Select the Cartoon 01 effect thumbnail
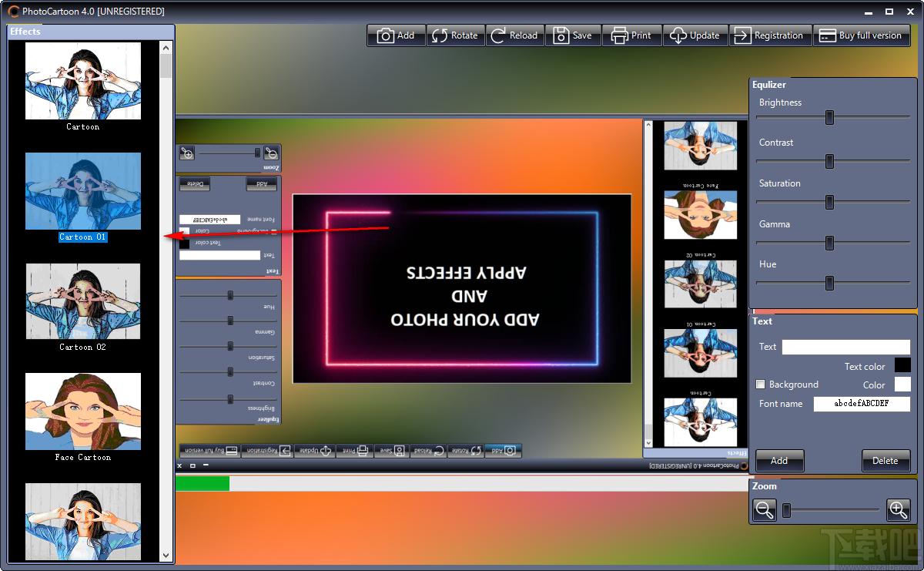The image size is (924, 571). pyautogui.click(x=83, y=191)
